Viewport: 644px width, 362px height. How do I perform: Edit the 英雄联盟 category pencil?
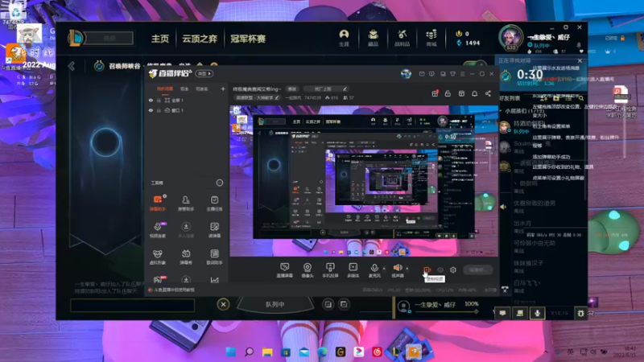(277, 97)
